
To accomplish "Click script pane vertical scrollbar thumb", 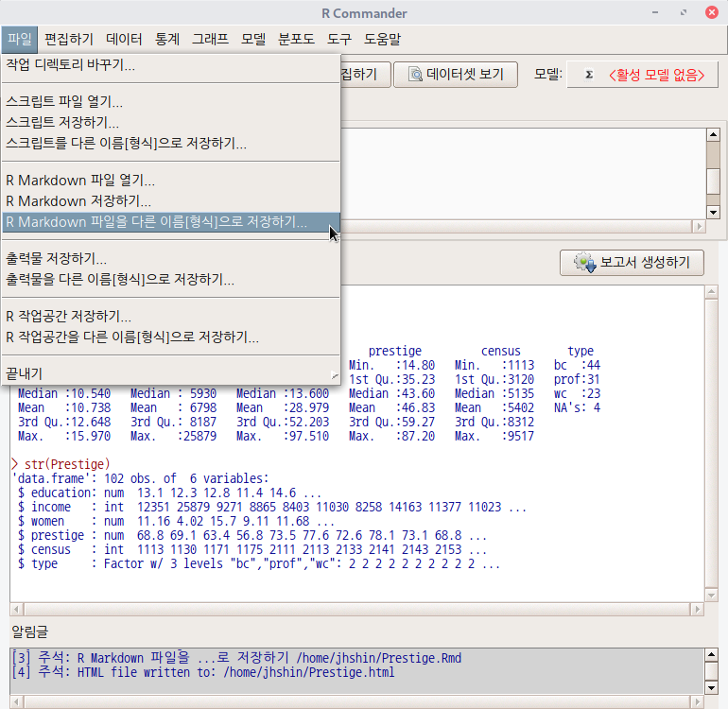I will tap(713, 182).
